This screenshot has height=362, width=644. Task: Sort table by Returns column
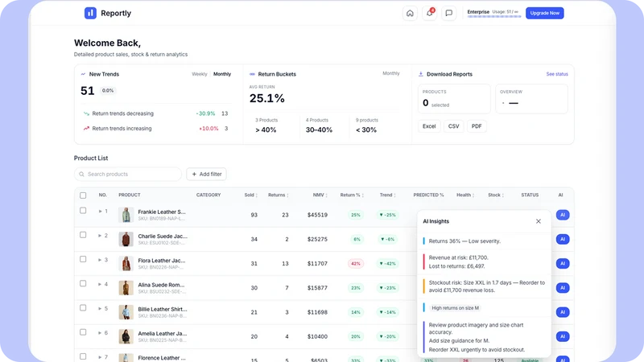point(278,195)
